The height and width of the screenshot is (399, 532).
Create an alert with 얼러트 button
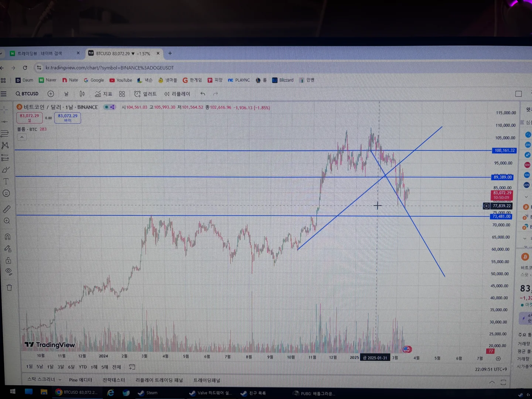click(x=145, y=94)
